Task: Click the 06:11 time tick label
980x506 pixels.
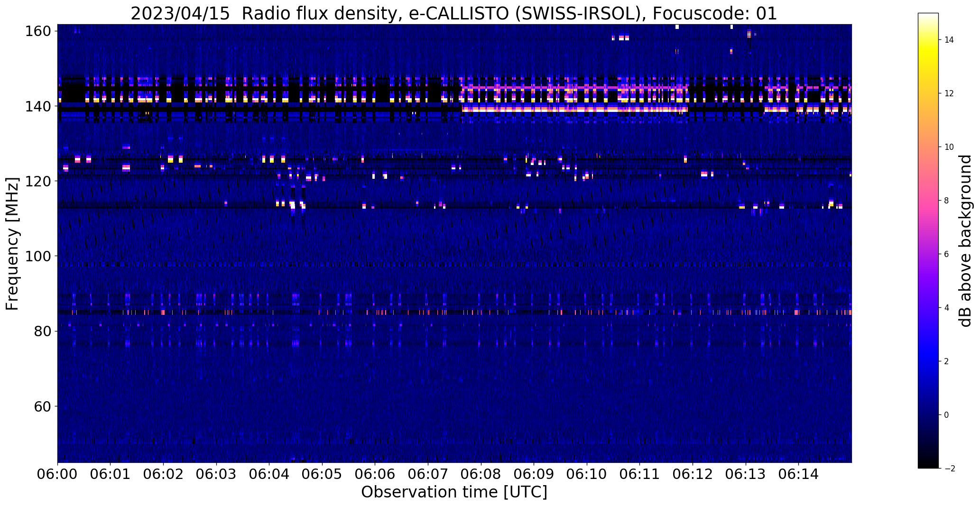Action: (x=640, y=474)
